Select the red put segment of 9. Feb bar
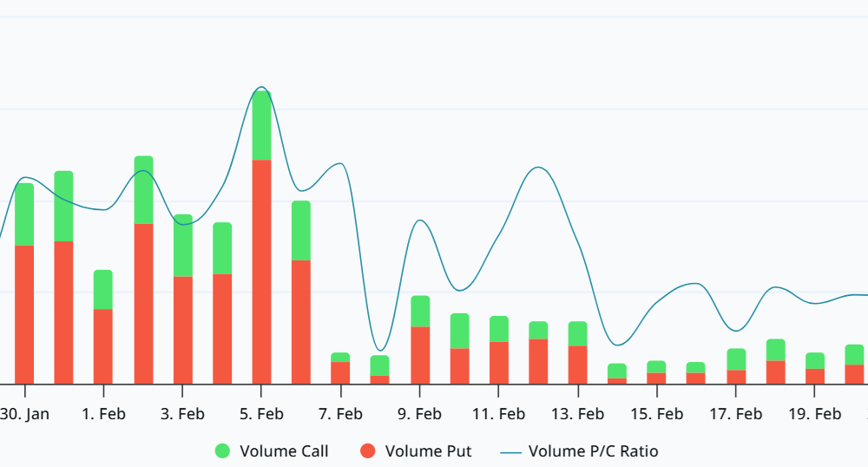Viewport: 868px width, 467px height. (420, 354)
